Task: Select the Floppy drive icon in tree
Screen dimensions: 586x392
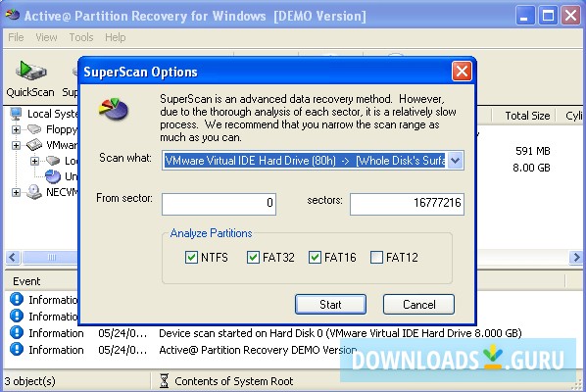Action: click(x=34, y=129)
